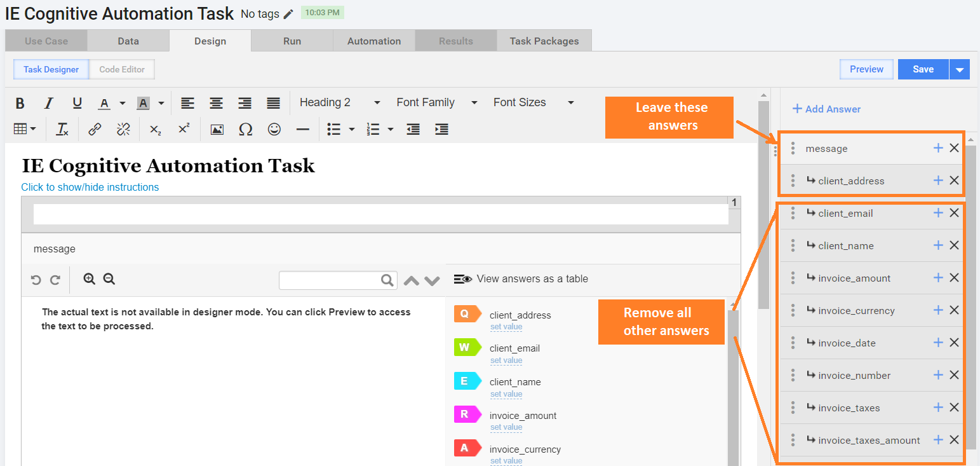The image size is (980, 466).
Task: Click the Preview button
Action: (x=866, y=69)
